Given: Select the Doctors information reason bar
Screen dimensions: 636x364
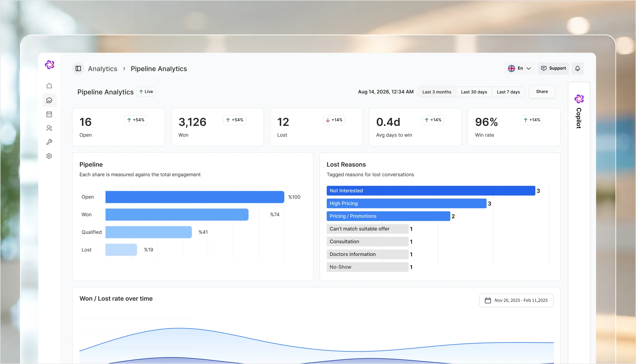Looking at the screenshot, I should tap(368, 254).
